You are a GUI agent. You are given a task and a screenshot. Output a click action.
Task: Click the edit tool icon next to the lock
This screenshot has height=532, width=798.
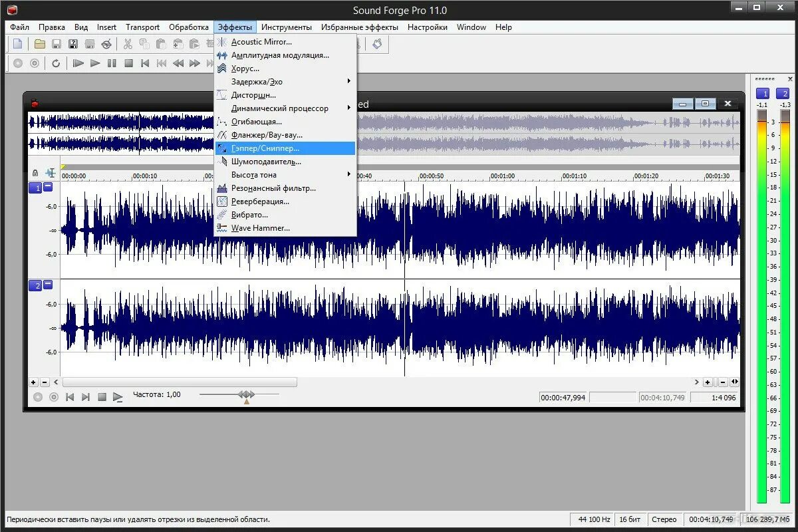[50, 173]
